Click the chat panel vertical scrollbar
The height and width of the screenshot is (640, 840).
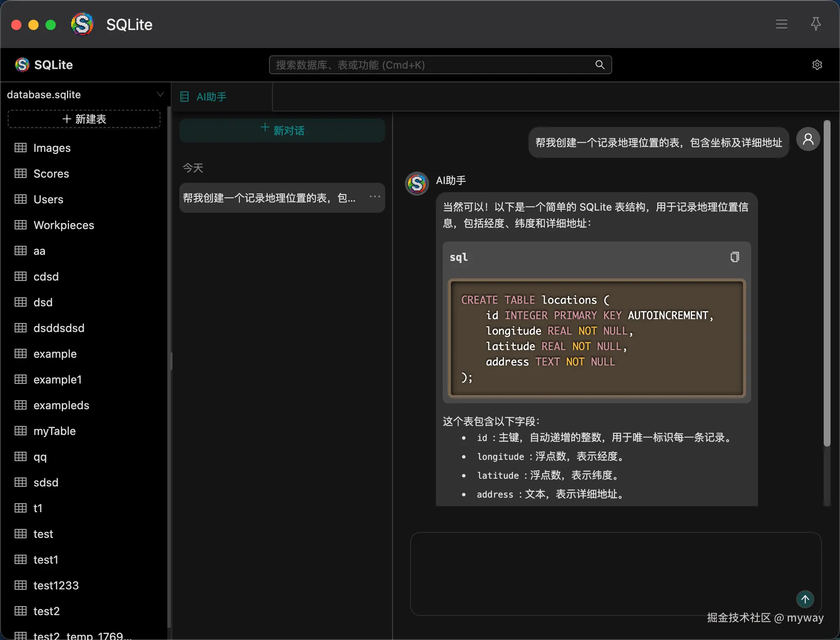pyautogui.click(x=827, y=283)
